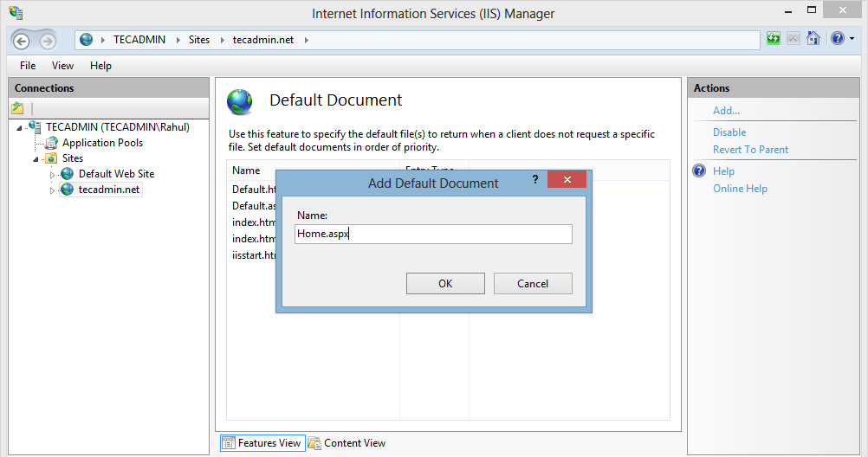Screen dimensions: 868x457
Task: Select Default Web Site in tree
Action: pos(116,174)
